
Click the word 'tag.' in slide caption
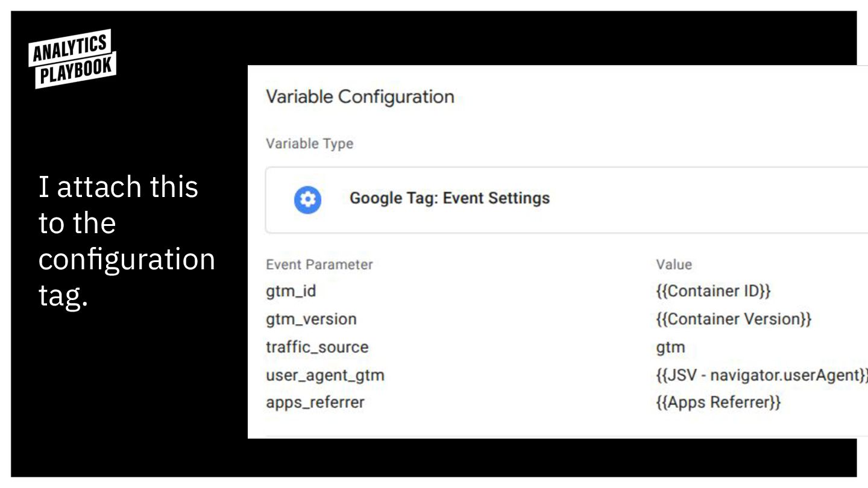click(x=63, y=296)
